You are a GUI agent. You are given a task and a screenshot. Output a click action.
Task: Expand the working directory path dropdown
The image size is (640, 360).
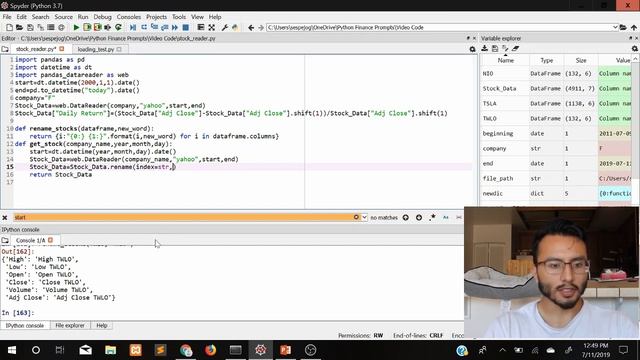tap(615, 27)
